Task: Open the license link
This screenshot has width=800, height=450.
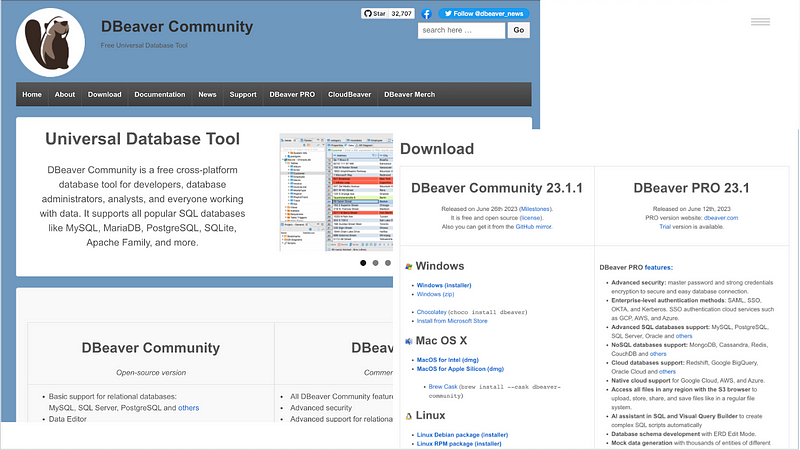Action: click(x=531, y=218)
